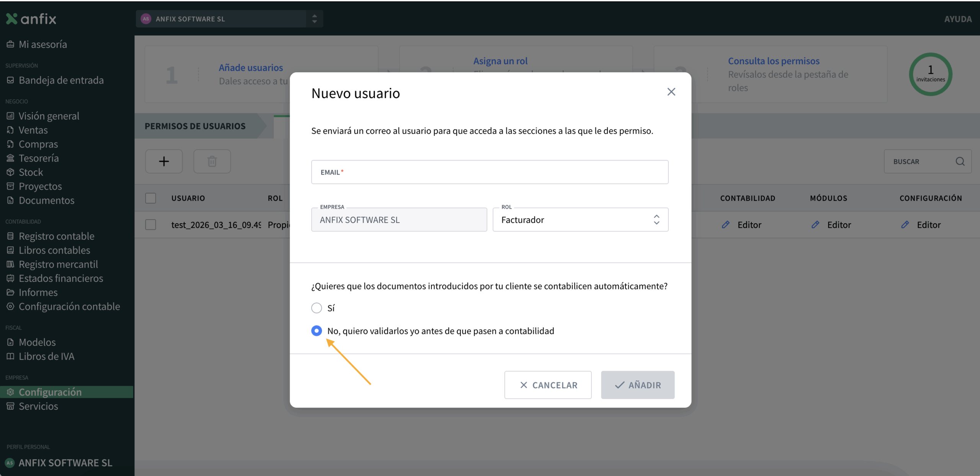Toggle the select-all users checkbox

pyautogui.click(x=150, y=198)
